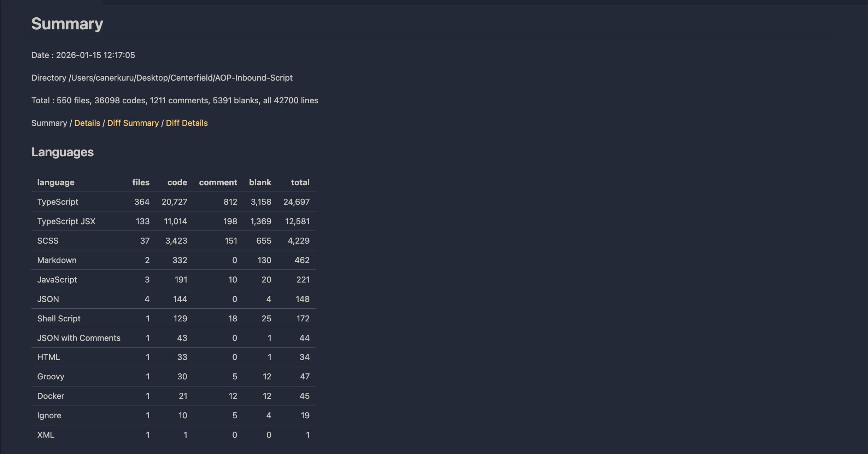Click the Date line text
Screen dimensions: 868x454
pos(83,55)
